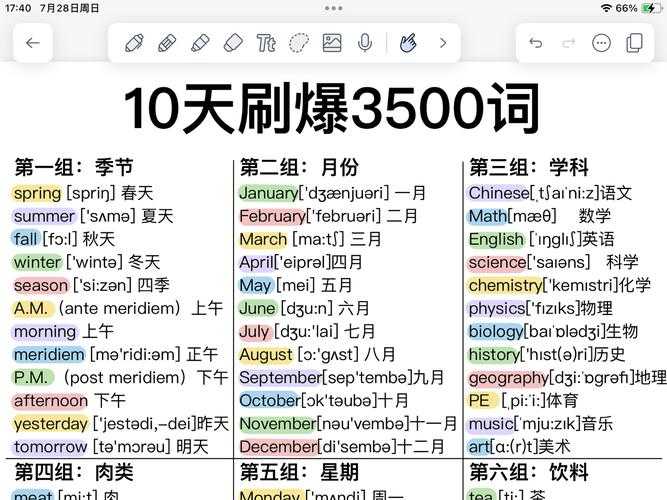Start audio recording with the microphone icon
667x500 pixels.
point(365,43)
